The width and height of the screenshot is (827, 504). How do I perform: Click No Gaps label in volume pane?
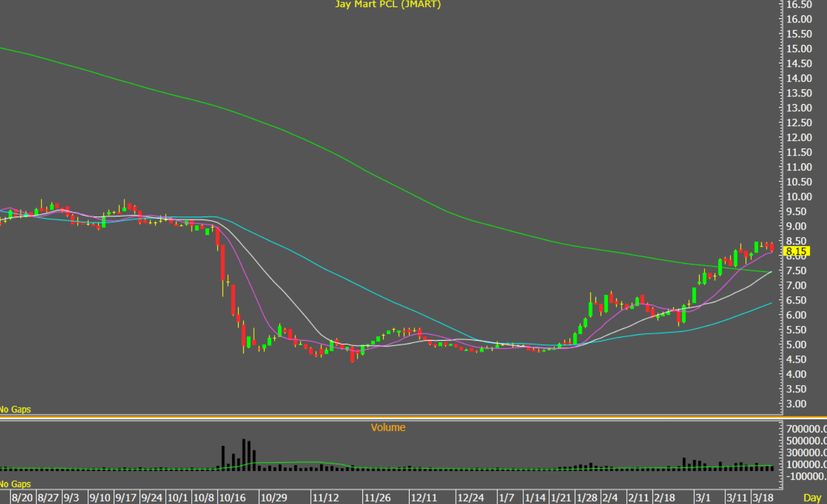15,484
